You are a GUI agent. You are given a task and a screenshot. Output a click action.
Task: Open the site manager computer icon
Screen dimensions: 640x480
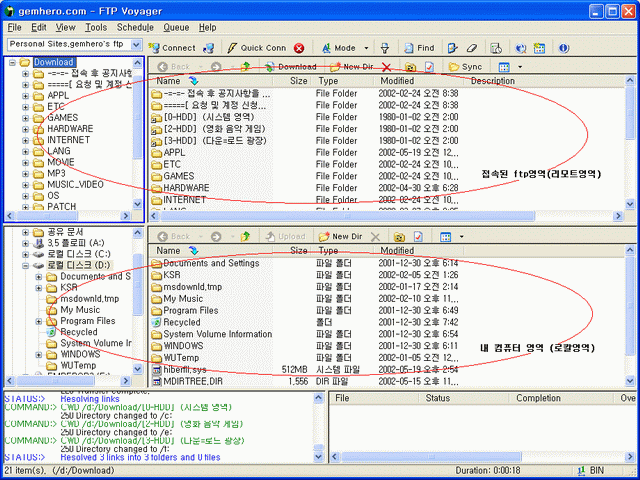pos(209,48)
